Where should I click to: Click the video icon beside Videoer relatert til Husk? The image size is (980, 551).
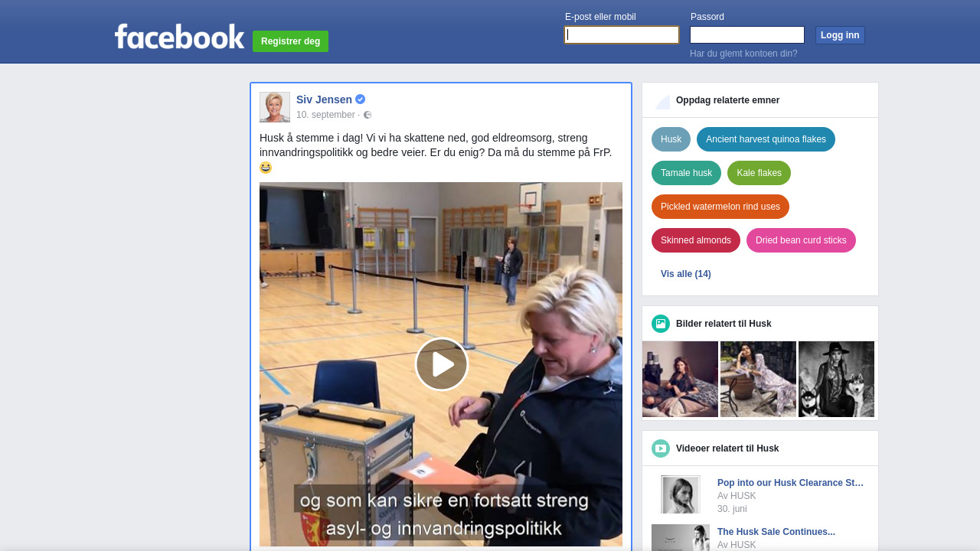pyautogui.click(x=661, y=448)
